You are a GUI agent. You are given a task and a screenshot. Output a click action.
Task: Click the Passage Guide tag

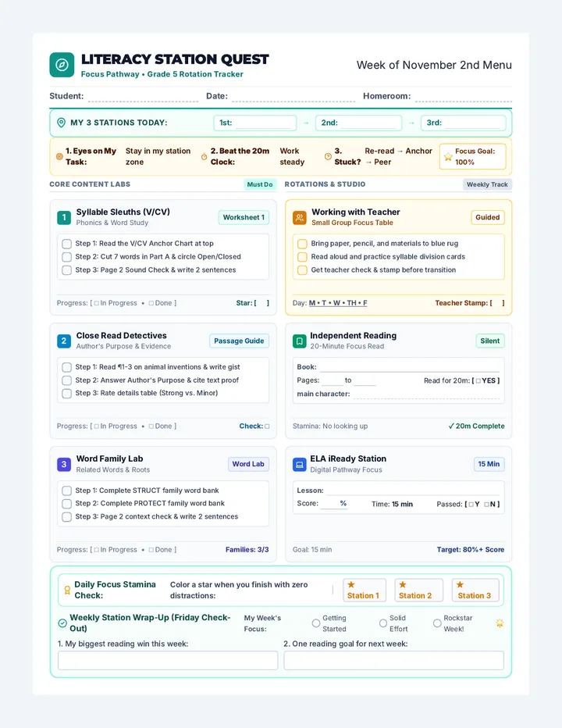[239, 341]
